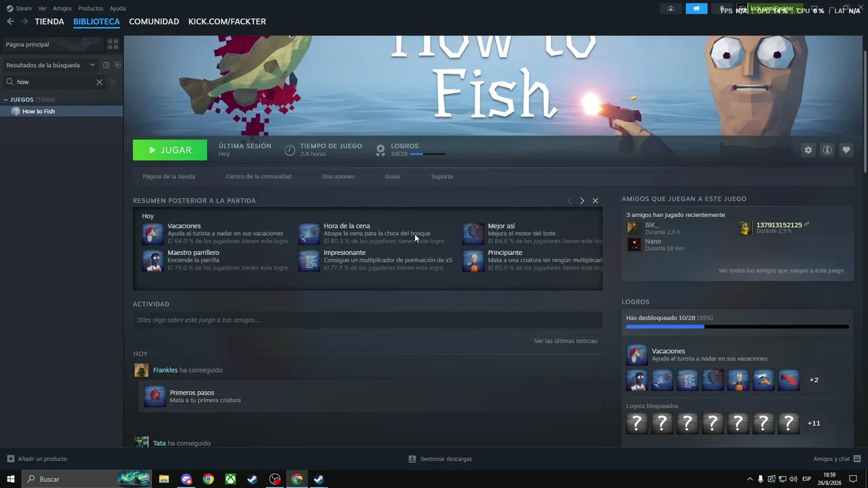Open game settings gear icon
The height and width of the screenshot is (488, 868).
808,150
